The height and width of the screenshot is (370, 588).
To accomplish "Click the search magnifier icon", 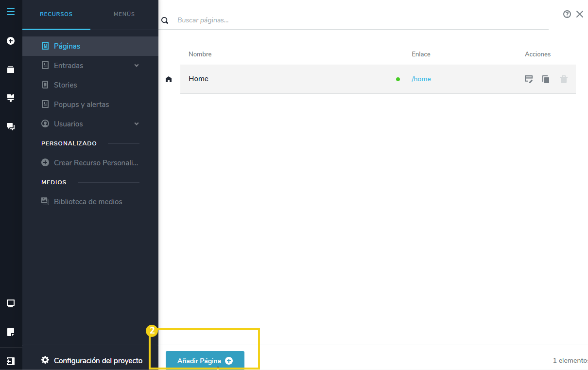I will pos(165,20).
